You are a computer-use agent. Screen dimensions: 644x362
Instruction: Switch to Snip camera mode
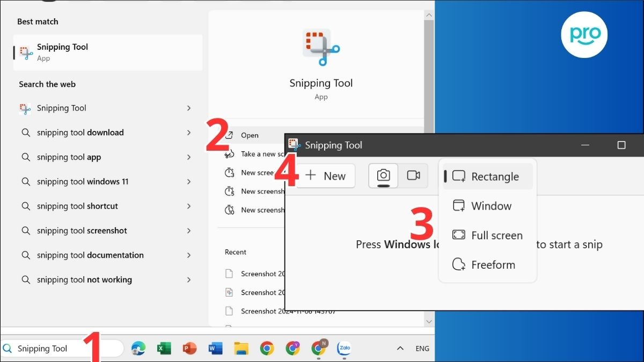tap(383, 176)
